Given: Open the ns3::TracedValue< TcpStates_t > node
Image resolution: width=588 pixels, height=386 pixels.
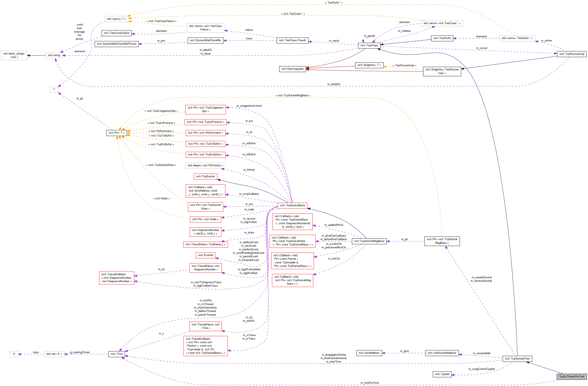Looking at the screenshot, I should pos(205,244).
